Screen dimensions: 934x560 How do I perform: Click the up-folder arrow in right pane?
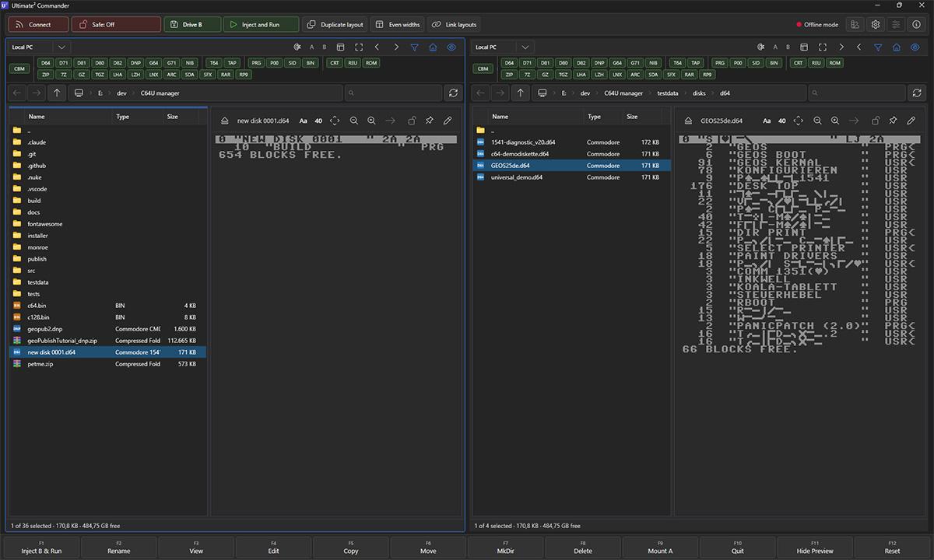521,93
